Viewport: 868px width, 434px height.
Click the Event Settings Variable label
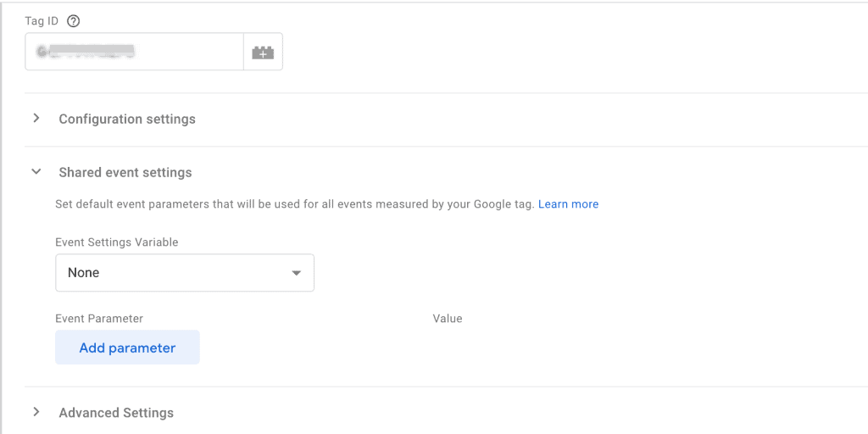[117, 242]
